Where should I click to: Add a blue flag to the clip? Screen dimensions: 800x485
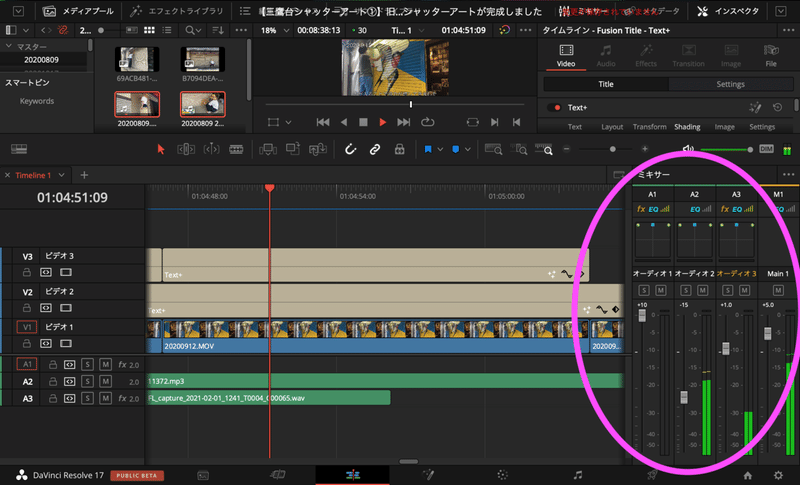click(x=428, y=149)
